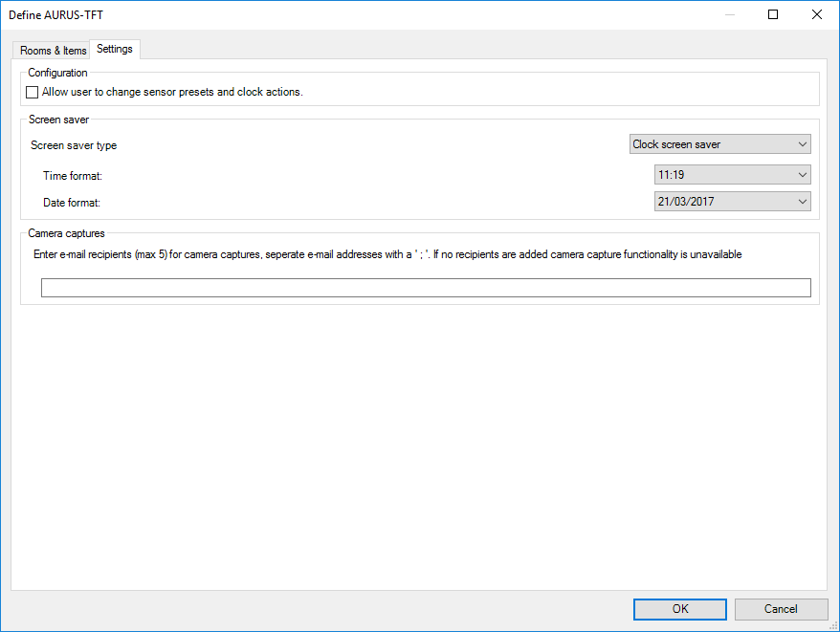Maximize the Define AURUS-TFT window
This screenshot has width=840, height=632.
point(773,14)
